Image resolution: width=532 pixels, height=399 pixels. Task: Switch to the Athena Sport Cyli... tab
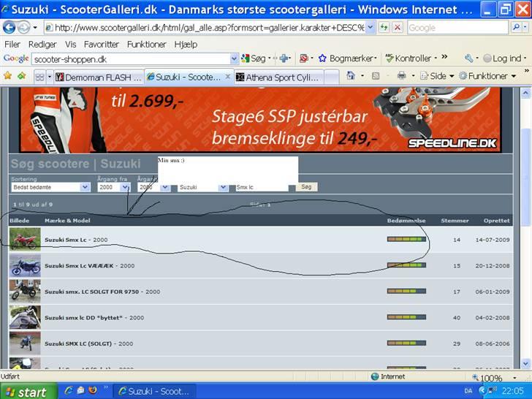(x=281, y=77)
